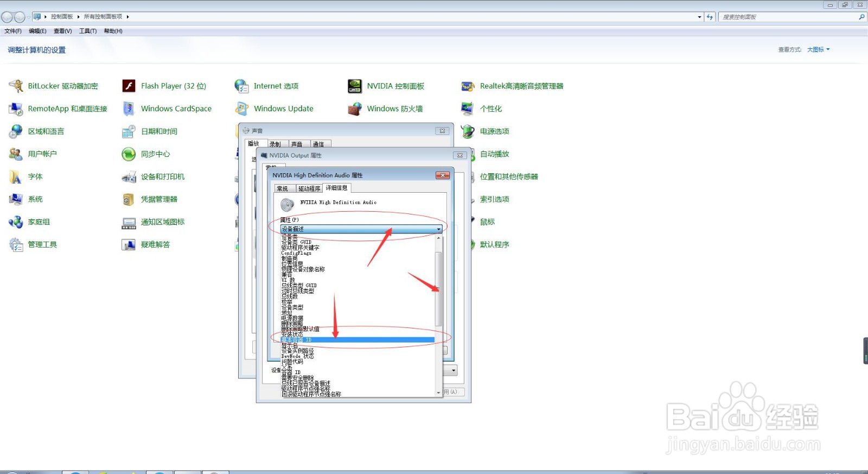The height and width of the screenshot is (474, 868).
Task: Open the address bar history dropdown arrow
Action: tap(699, 17)
